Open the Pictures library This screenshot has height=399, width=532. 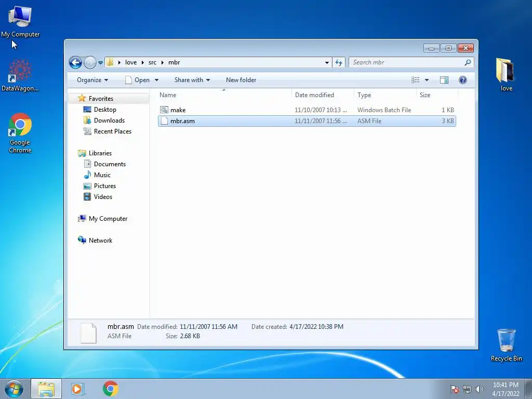pos(105,185)
